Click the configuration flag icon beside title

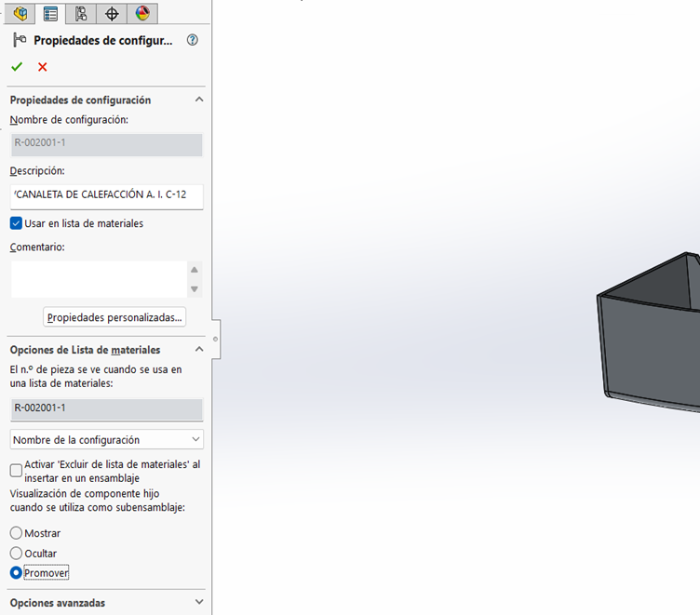point(20,40)
